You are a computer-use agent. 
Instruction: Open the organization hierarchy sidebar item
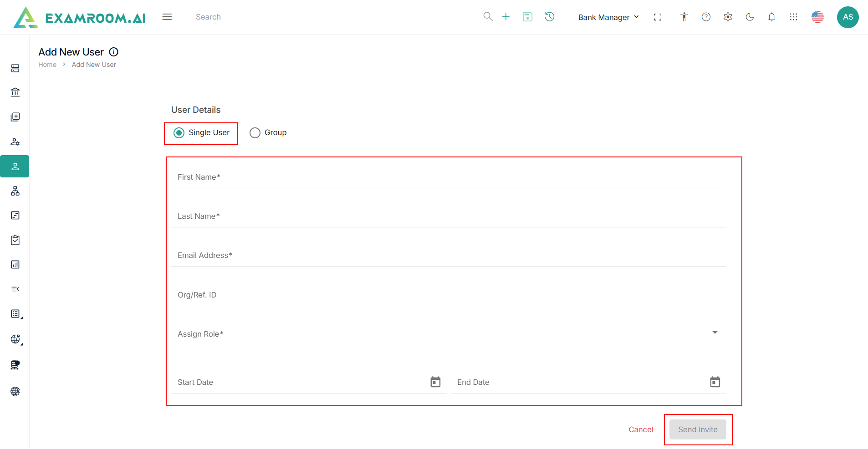(x=15, y=191)
